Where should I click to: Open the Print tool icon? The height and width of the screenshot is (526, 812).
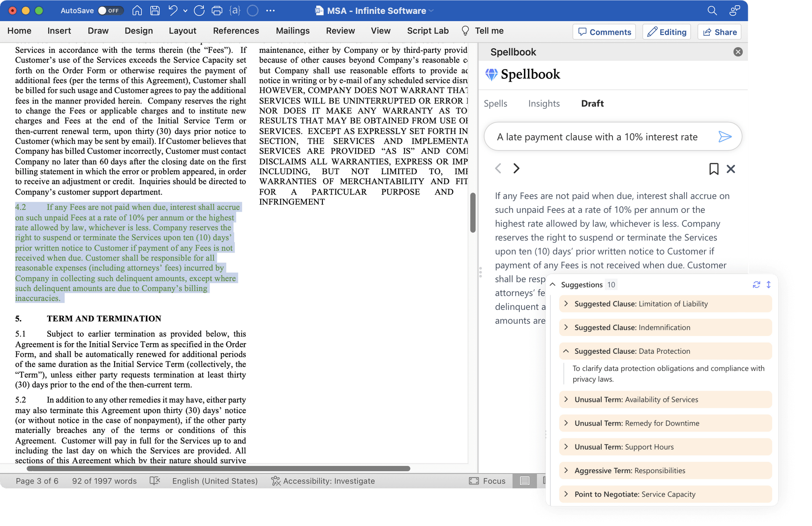(217, 11)
